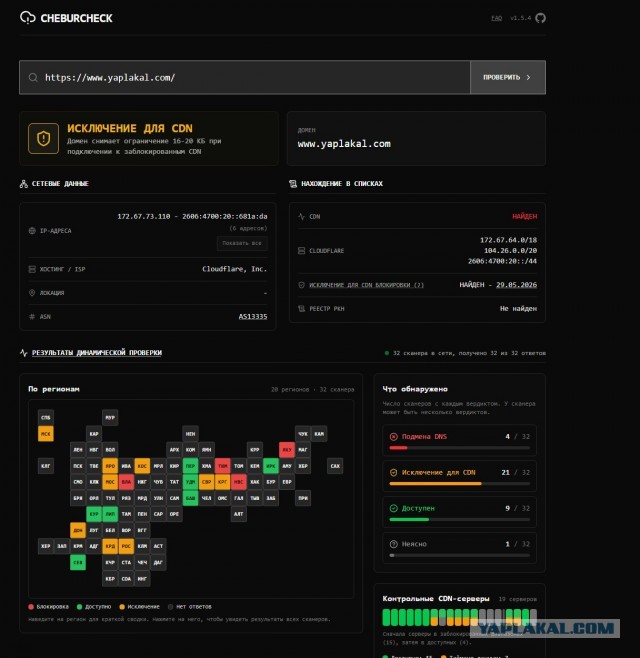
Task: Select the САХ region tile
Action: [x=335, y=466]
